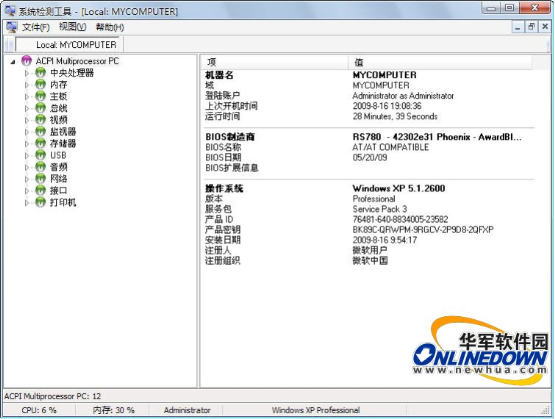Expand the 网络 tree node
Image resolution: width=555 pixels, height=419 pixels.
(x=27, y=179)
